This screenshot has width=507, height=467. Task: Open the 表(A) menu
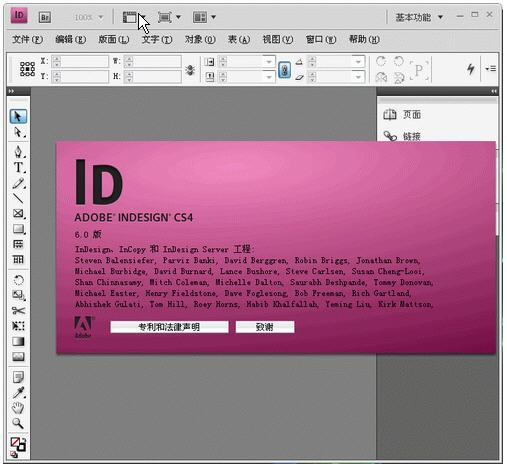(x=239, y=39)
